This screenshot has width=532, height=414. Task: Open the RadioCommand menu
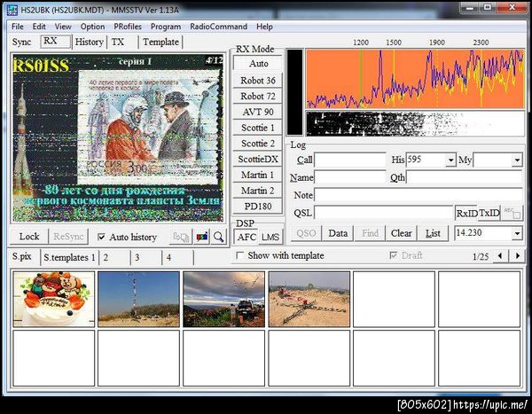[218, 27]
